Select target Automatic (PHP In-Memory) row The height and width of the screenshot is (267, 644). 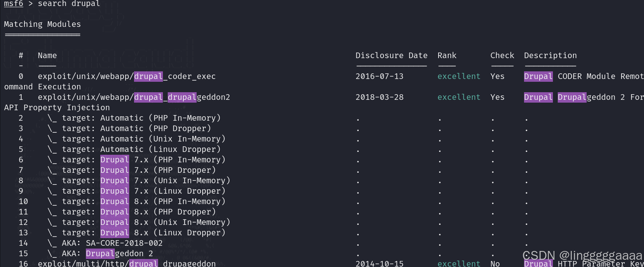(x=134, y=118)
